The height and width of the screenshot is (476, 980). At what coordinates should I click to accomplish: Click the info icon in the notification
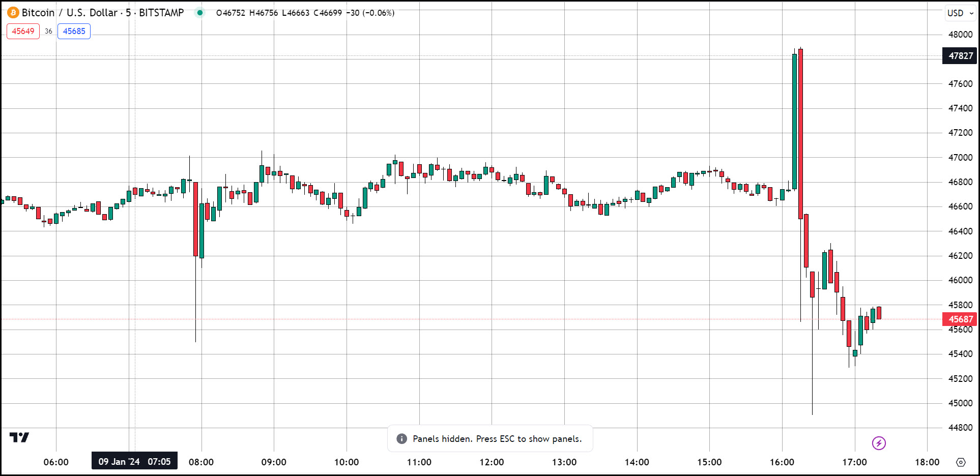click(x=401, y=438)
